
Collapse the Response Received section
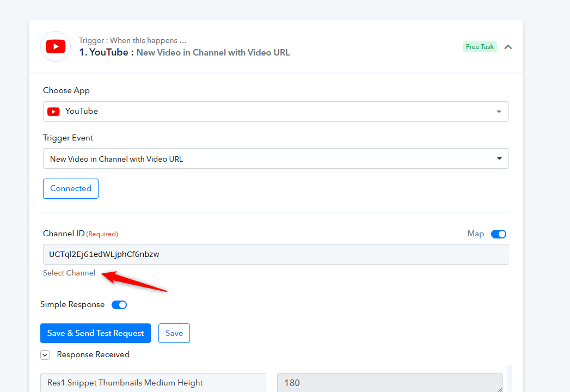pyautogui.click(x=45, y=355)
